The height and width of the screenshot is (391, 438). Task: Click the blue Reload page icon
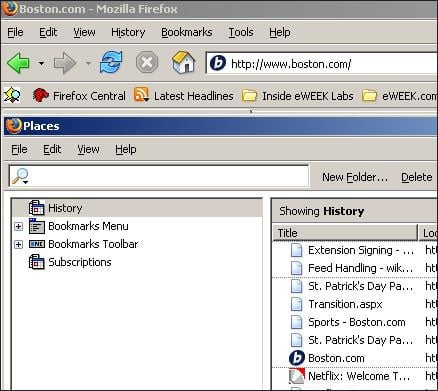tap(111, 62)
